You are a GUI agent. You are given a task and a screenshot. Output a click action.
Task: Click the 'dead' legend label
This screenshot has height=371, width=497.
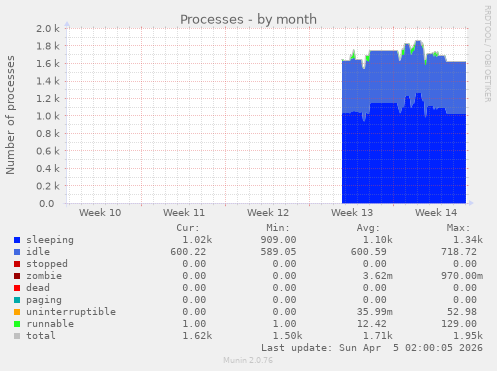pyautogui.click(x=38, y=288)
